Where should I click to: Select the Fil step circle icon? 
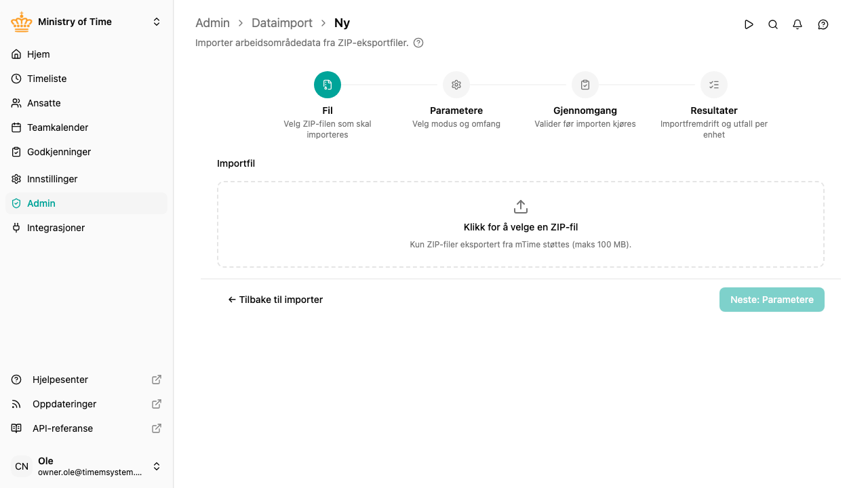(328, 85)
